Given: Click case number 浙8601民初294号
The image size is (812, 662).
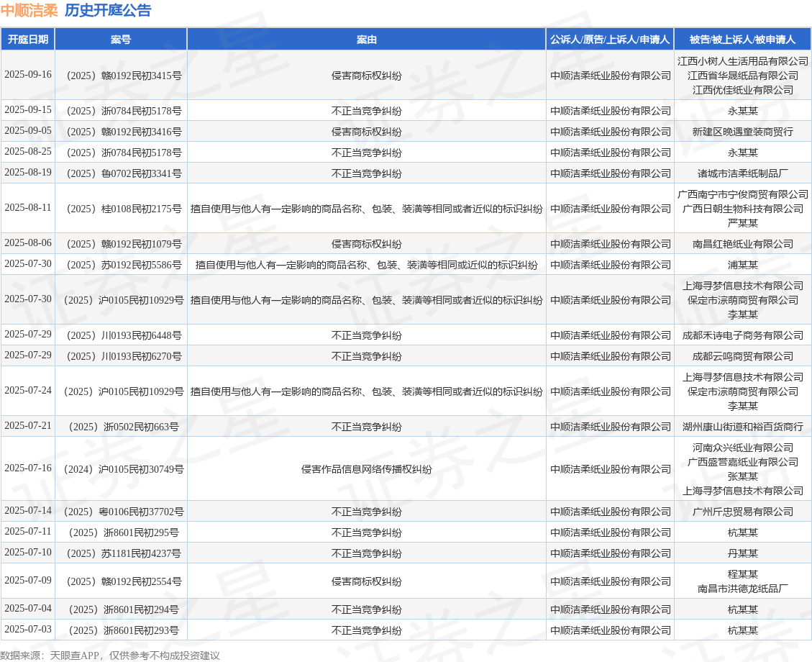Looking at the screenshot, I should click(x=124, y=609).
